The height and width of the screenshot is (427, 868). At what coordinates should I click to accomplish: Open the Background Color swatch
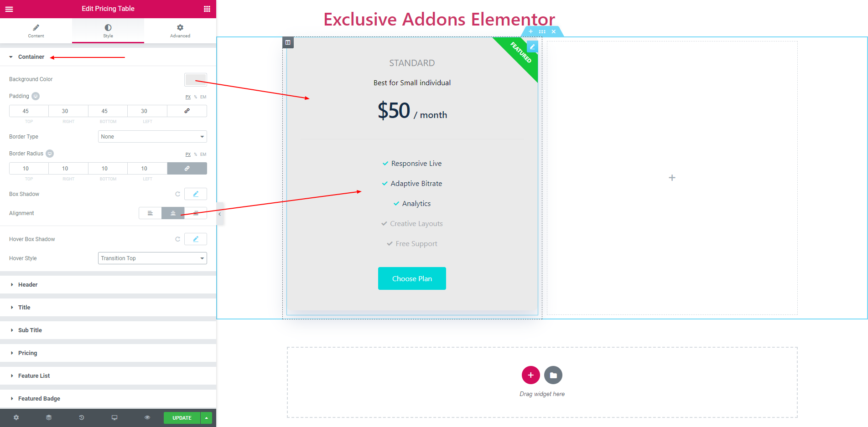(x=196, y=79)
